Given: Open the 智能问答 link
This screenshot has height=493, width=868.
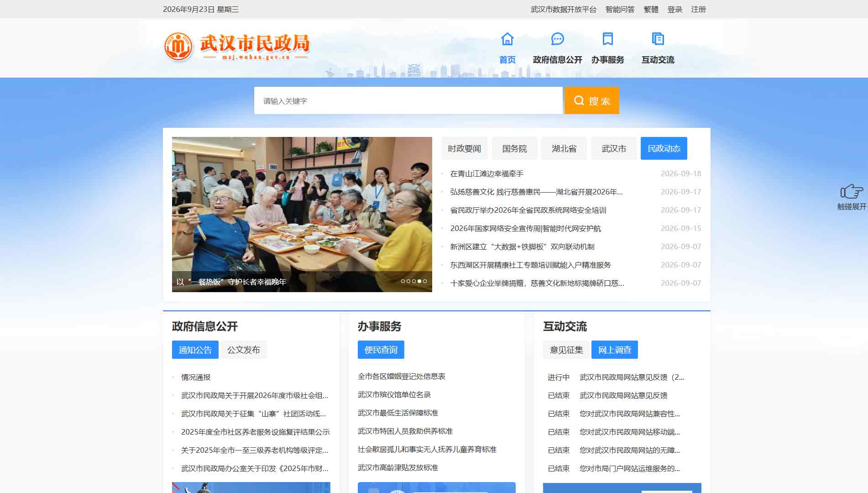Looking at the screenshot, I should [x=620, y=9].
